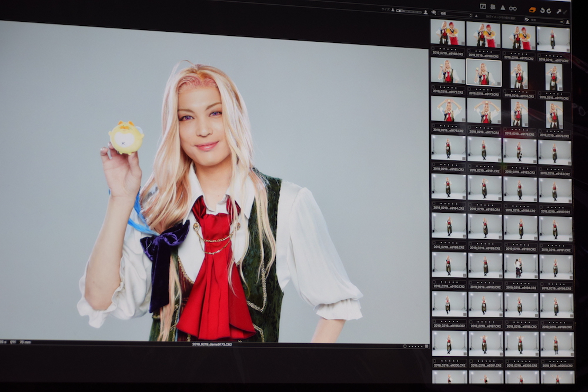Viewport: 588px width, 392px height.
Task: Click the large person icon for bigger thumbnails
Action: pyautogui.click(x=426, y=12)
